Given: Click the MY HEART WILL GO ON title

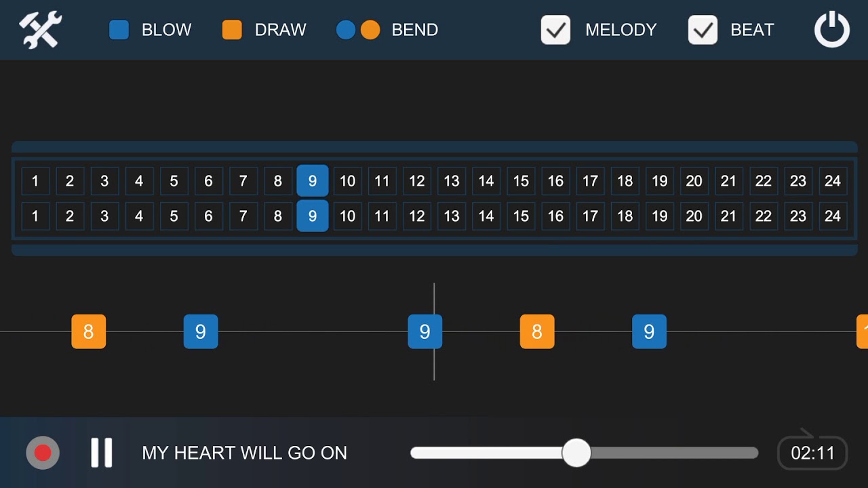Looking at the screenshot, I should coord(244,453).
